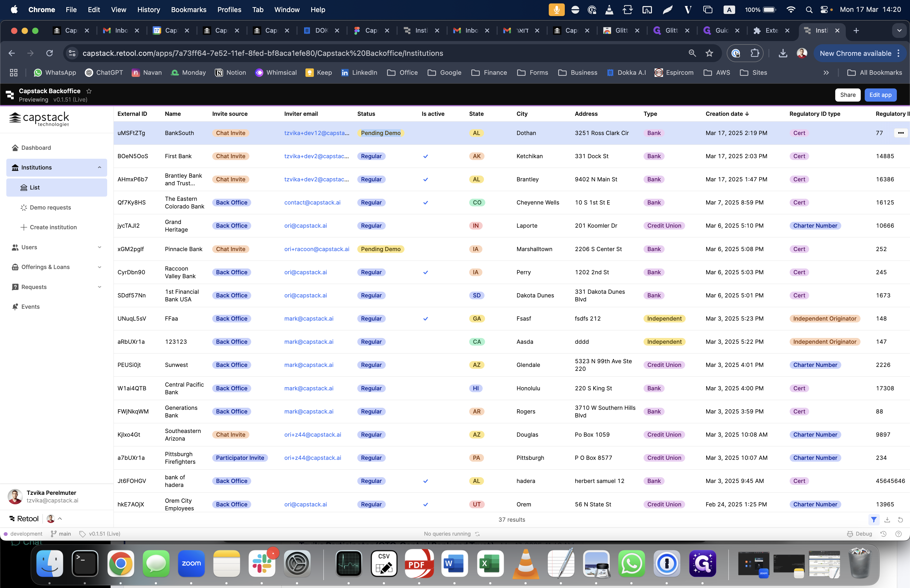Toggle Is active checkbox for First Bank
Screen dimensions: 910x588
click(x=426, y=156)
